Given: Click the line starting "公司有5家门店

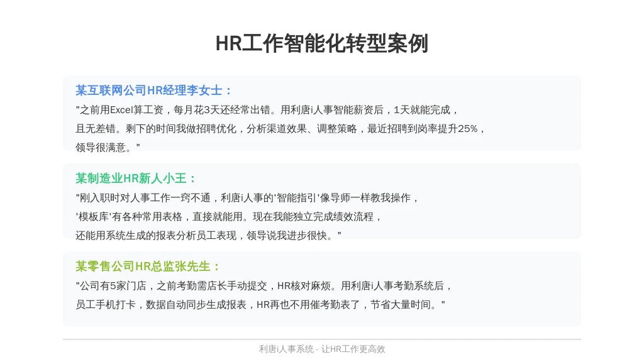Looking at the screenshot, I should pyautogui.click(x=265, y=286).
